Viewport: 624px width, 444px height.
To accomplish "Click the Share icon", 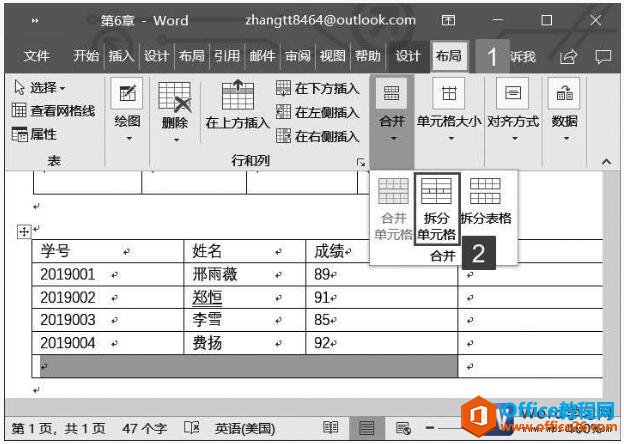I will point(568,56).
